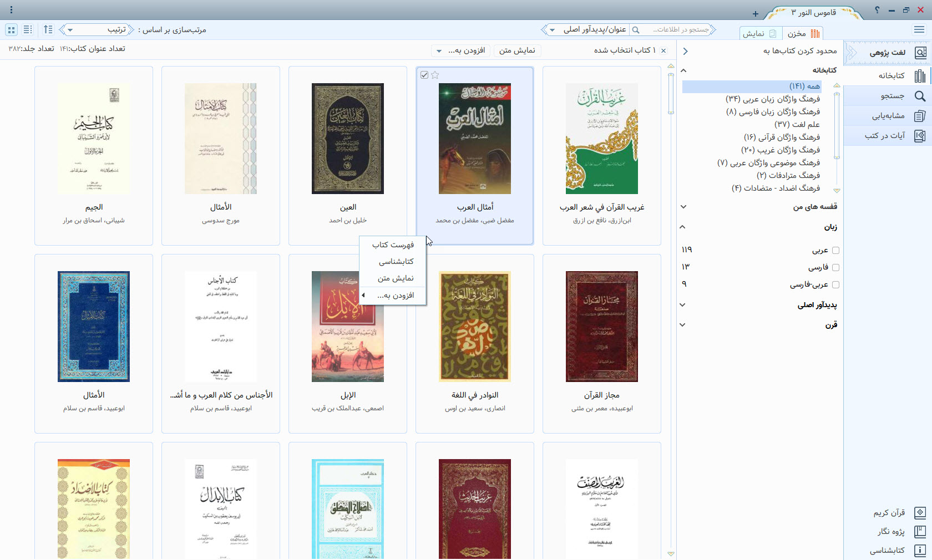
Task: Open the three-dot options menu
Action: pyautogui.click(x=11, y=9)
